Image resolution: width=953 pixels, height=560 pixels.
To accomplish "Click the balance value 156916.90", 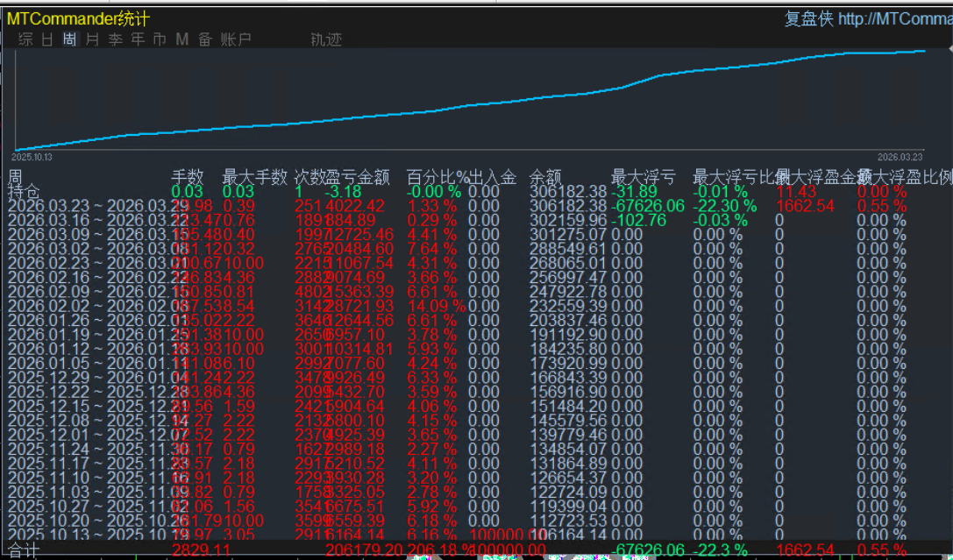I will (x=568, y=392).
